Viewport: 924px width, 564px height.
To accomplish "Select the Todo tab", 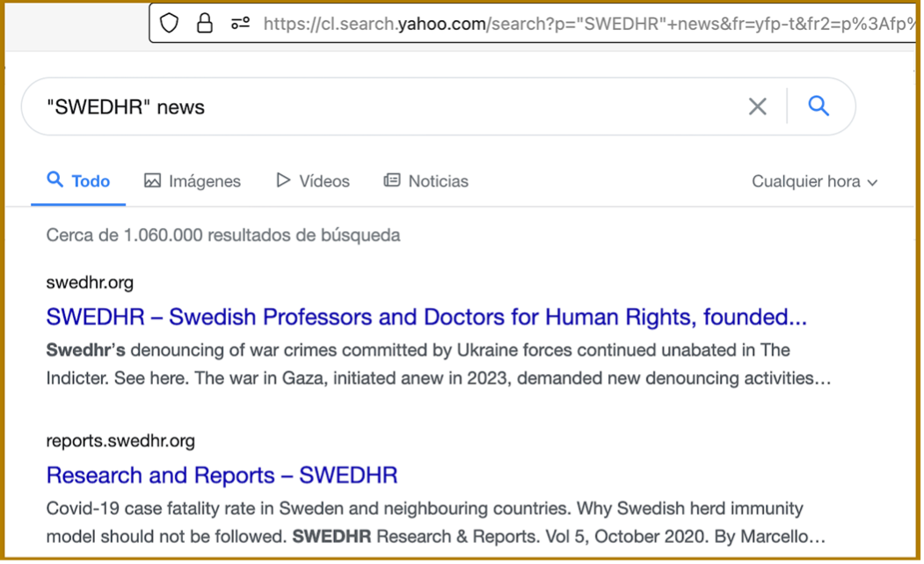I will click(78, 181).
